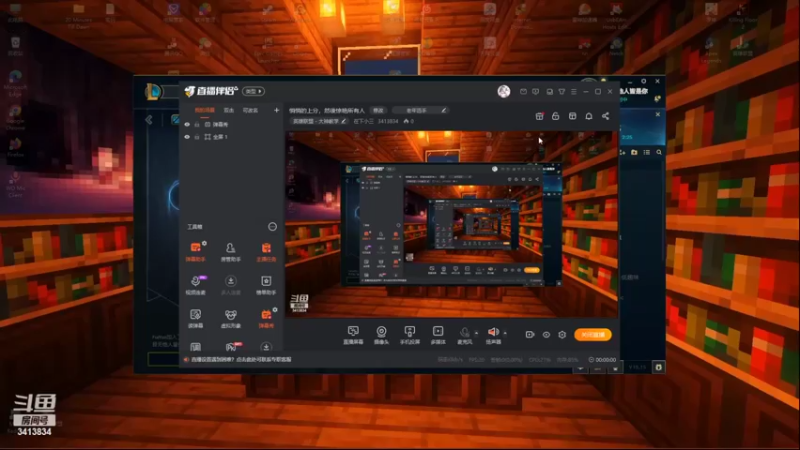The height and width of the screenshot is (450, 800).
Task: Open the orange 弹幕秀 danmaku show tool
Action: (266, 318)
